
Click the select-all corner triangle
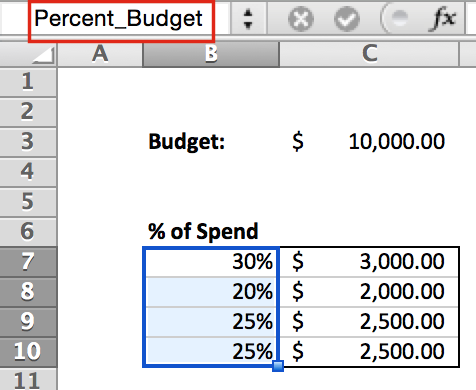pos(43,55)
